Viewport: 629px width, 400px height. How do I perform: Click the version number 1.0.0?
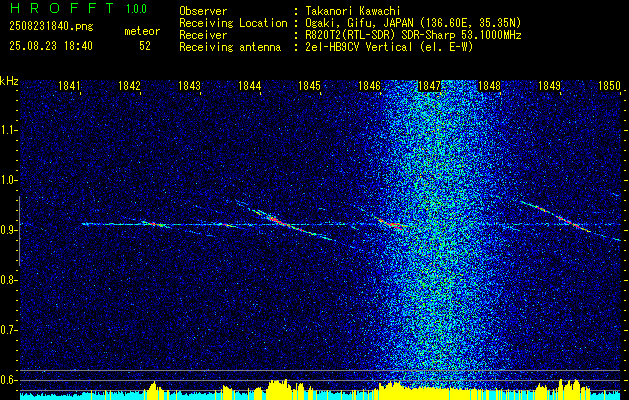136,8
